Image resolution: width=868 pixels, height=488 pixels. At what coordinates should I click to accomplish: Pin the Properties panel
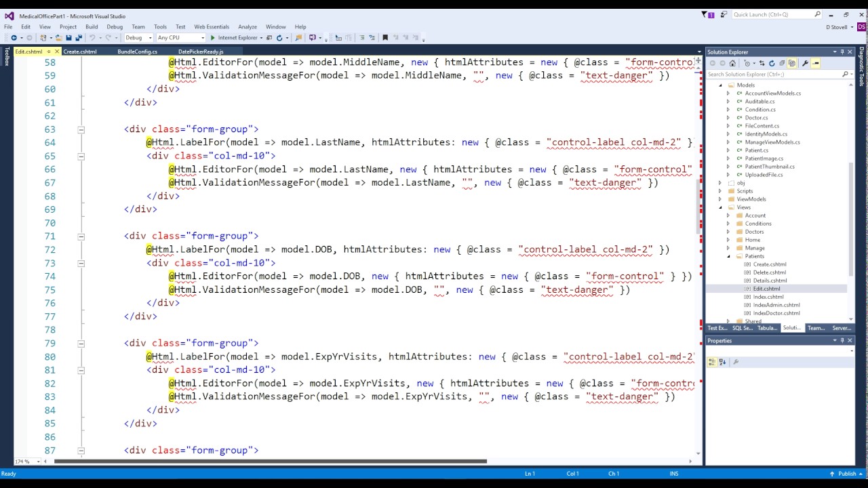click(x=842, y=340)
